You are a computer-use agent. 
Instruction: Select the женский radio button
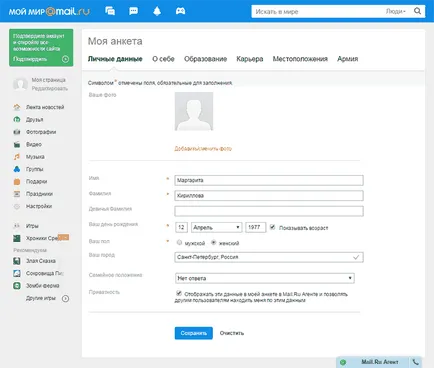[x=214, y=242]
